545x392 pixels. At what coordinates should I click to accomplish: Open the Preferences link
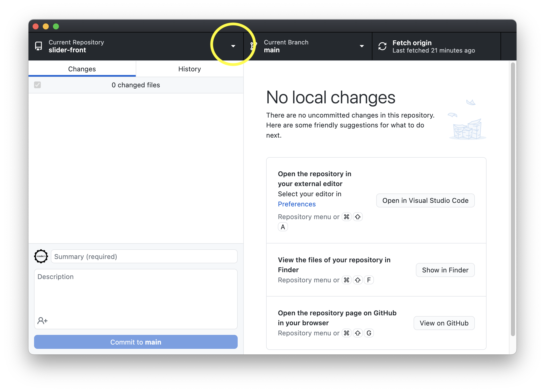297,204
